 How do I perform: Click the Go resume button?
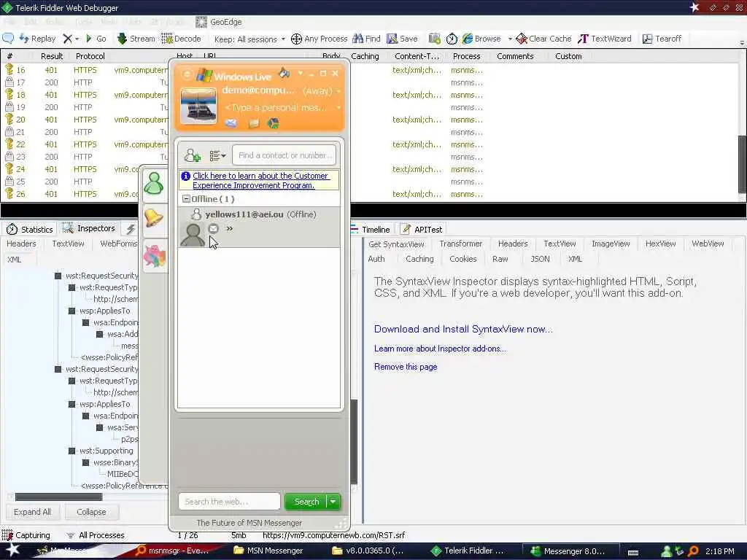click(x=96, y=39)
